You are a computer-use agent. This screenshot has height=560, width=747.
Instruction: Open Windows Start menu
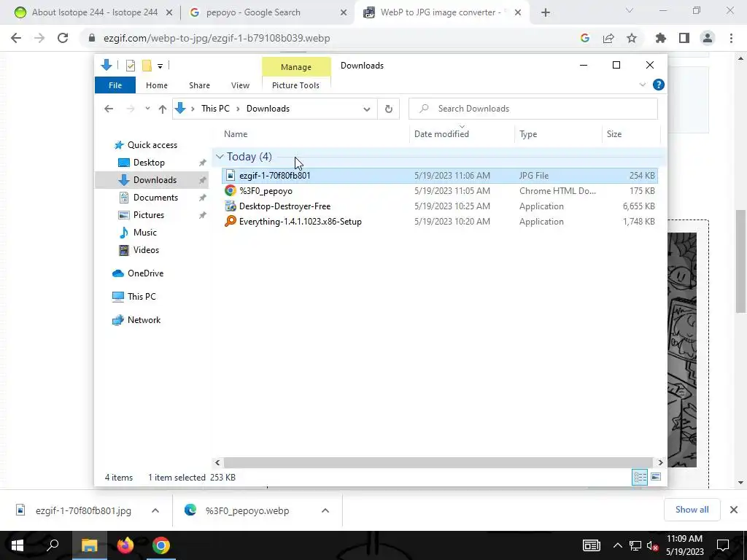coord(18,545)
